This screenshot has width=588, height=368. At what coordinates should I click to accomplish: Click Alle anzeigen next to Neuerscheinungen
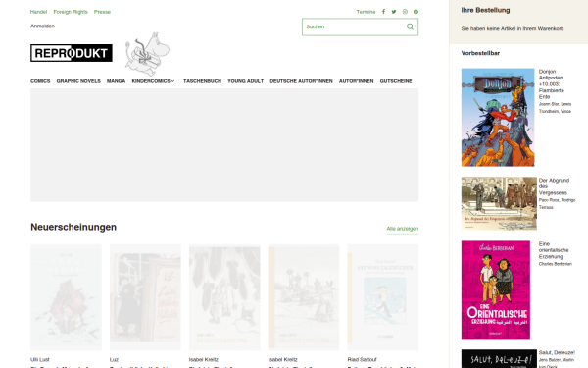403,229
